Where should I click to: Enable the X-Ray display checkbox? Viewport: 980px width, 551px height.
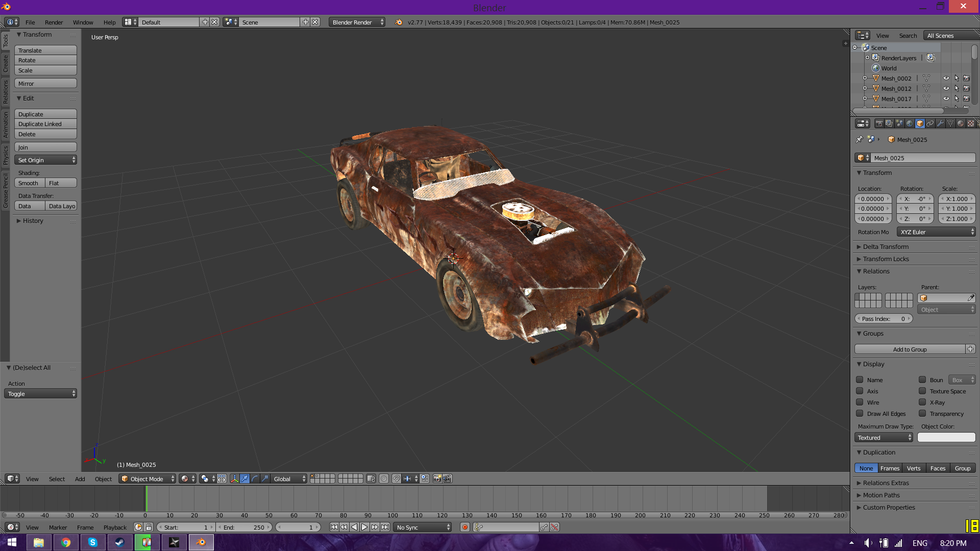pyautogui.click(x=922, y=403)
